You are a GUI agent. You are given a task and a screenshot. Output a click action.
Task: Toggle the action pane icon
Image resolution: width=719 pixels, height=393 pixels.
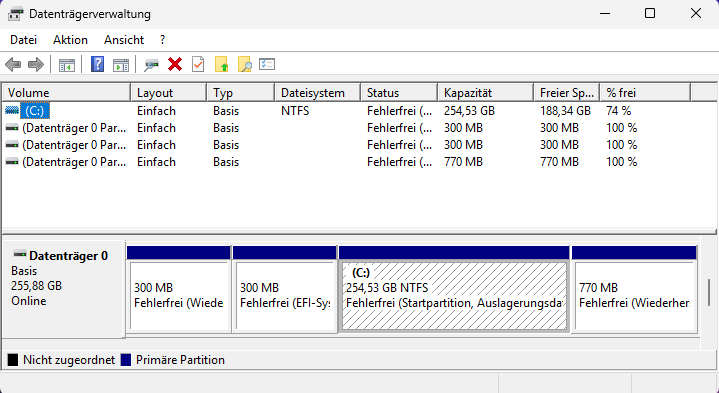click(121, 65)
